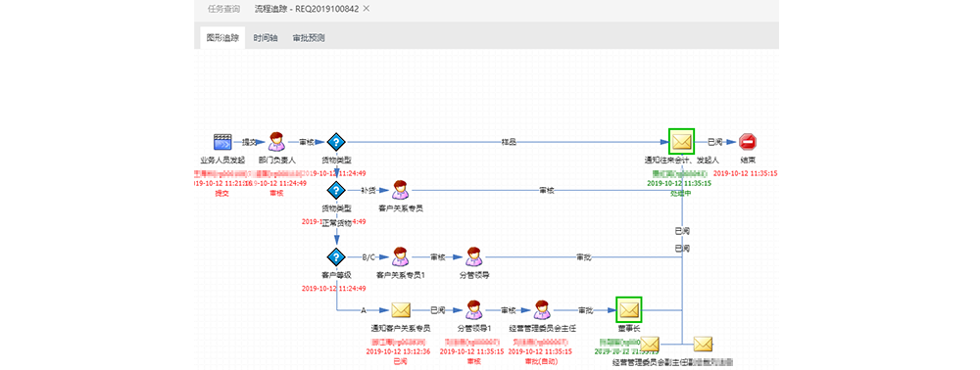Screen dimensions: 980x370
Task: Click the 客户等级 decision diamond
Action: (x=336, y=256)
